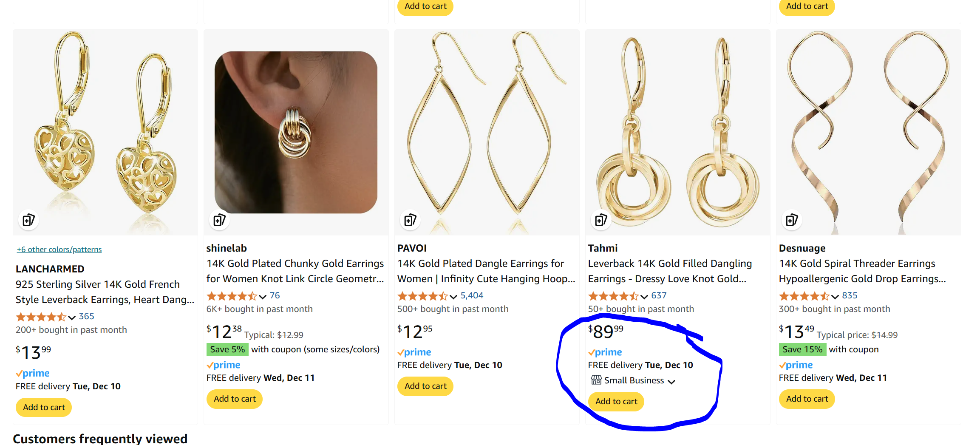Open the +6 other colors/patterns link
This screenshot has height=445, width=980.
(59, 249)
